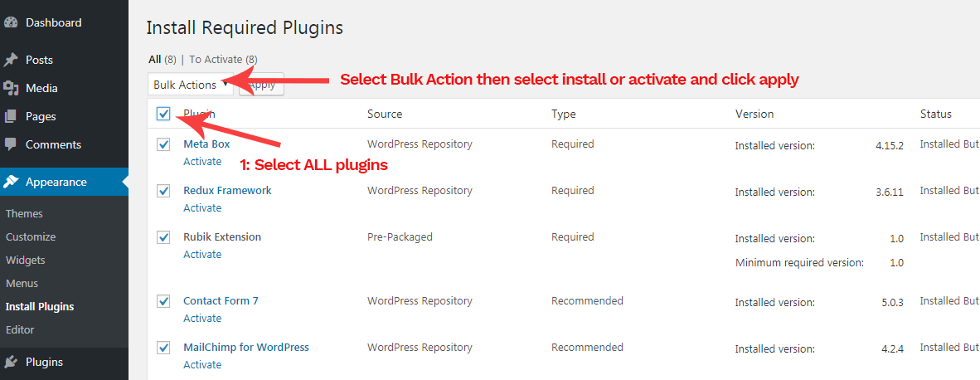Open the Themes submenu item
980x380 pixels.
(x=24, y=214)
